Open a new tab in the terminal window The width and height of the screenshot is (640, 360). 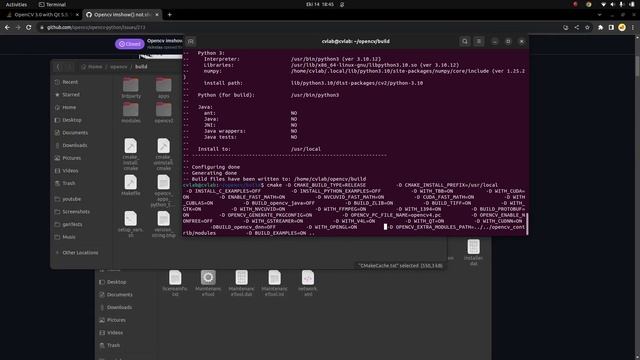pyautogui.click(x=191, y=41)
